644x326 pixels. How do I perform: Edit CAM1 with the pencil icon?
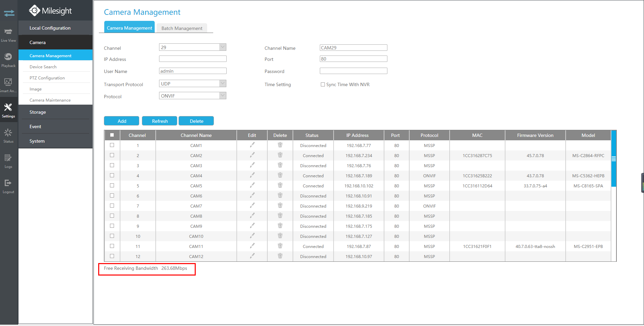pyautogui.click(x=252, y=145)
